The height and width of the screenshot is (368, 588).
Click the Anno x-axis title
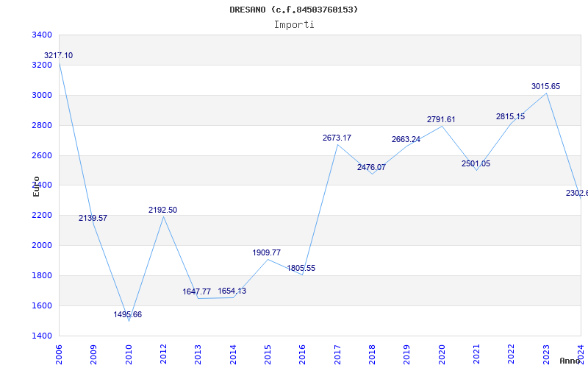pyautogui.click(x=570, y=361)
